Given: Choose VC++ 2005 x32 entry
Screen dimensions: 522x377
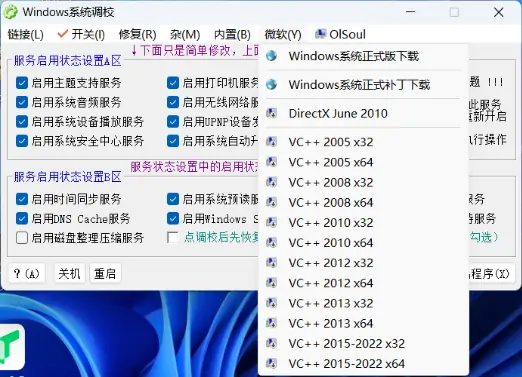Looking at the screenshot, I should (363, 142).
